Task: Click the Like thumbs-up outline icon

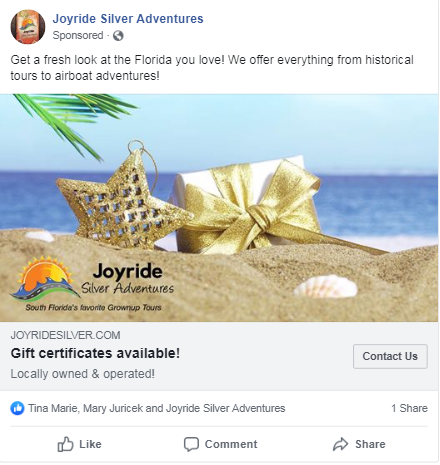Action: (65, 444)
